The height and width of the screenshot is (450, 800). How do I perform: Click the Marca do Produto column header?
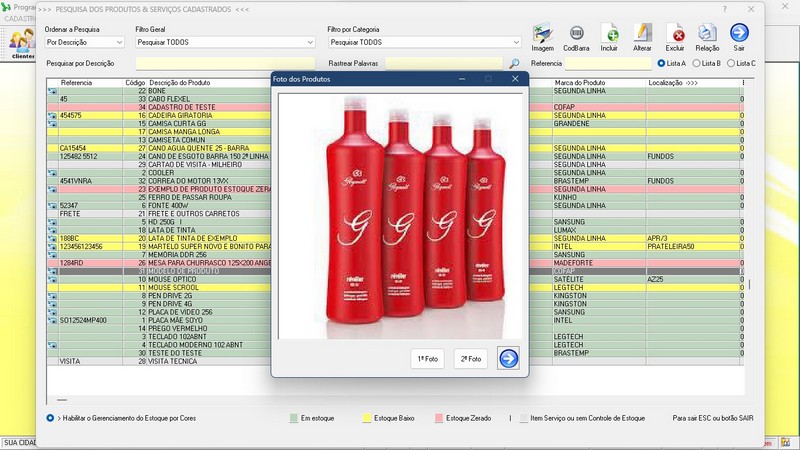[x=580, y=83]
